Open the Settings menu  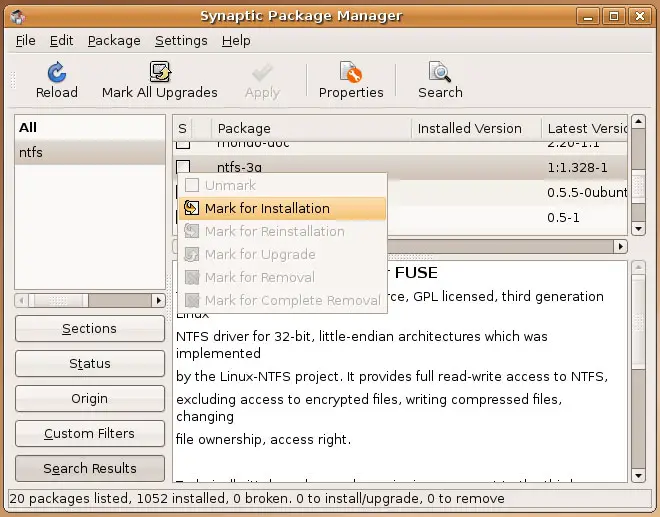(181, 40)
